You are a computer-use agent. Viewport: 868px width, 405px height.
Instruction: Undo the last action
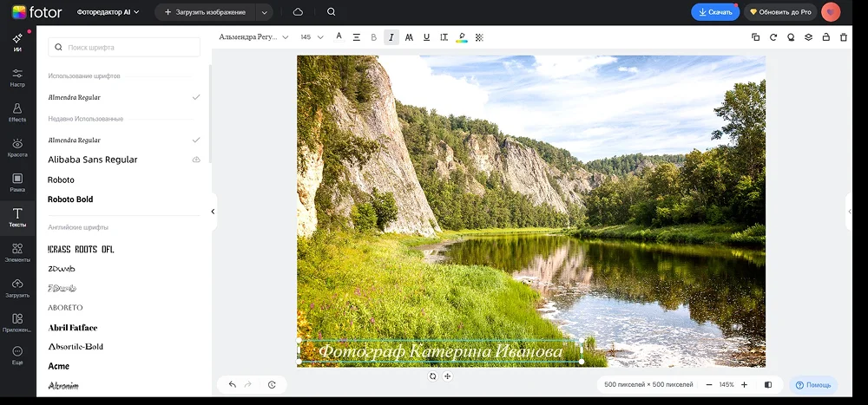[233, 384]
